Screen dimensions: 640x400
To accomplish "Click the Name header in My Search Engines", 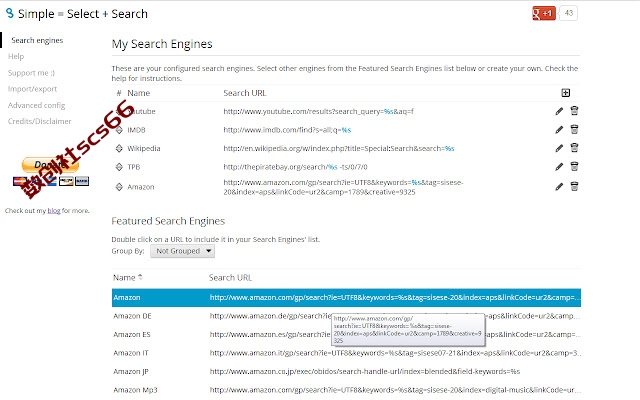I will point(138,93).
